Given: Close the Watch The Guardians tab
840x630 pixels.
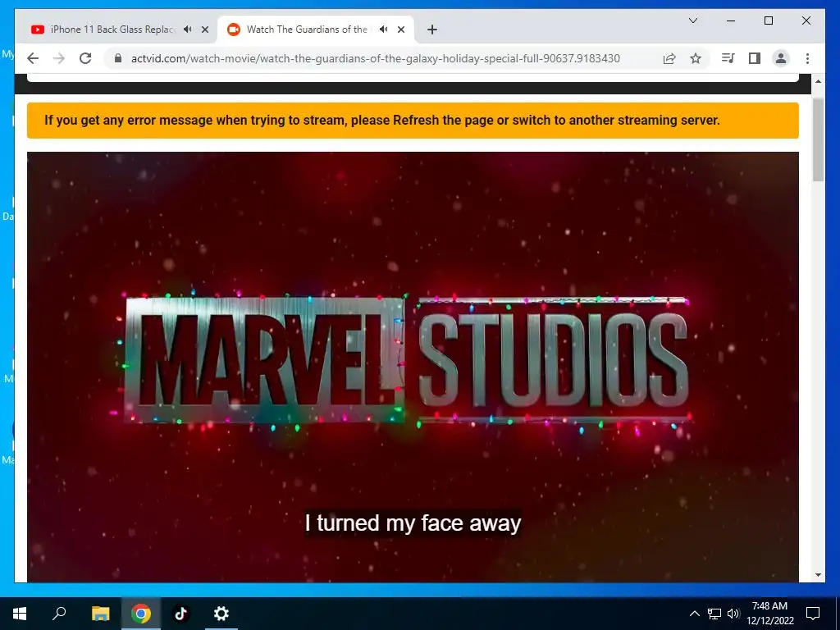Looking at the screenshot, I should click(400, 30).
